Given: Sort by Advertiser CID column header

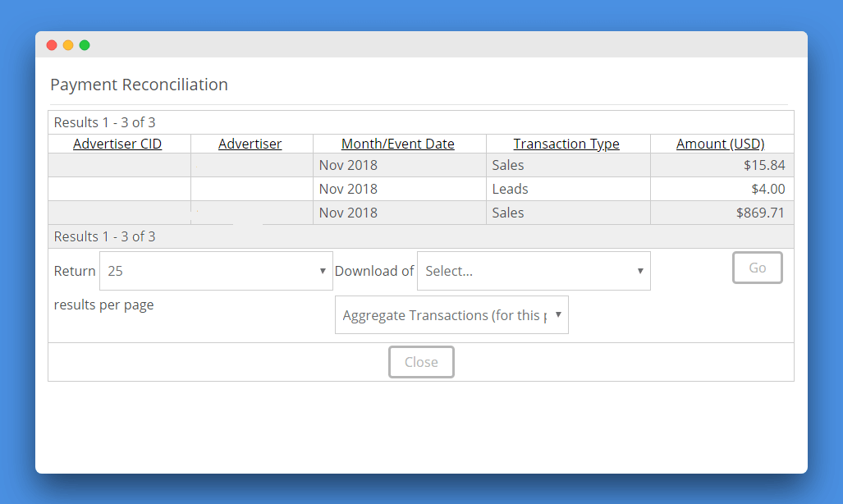Looking at the screenshot, I should 117,144.
